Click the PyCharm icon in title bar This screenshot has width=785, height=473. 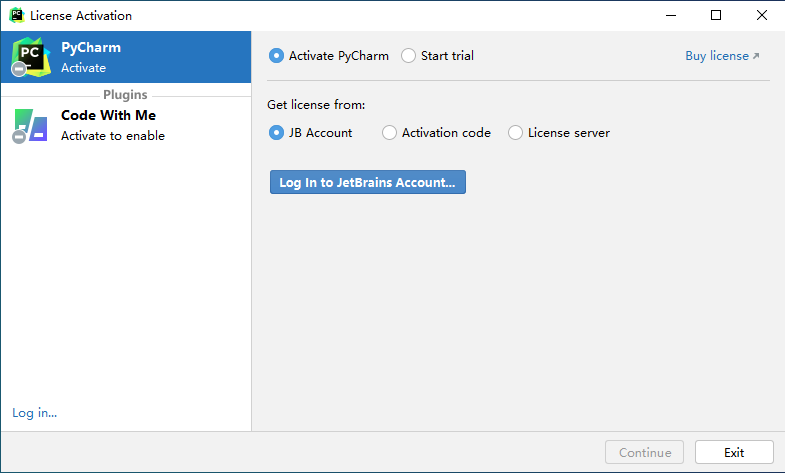[x=17, y=15]
